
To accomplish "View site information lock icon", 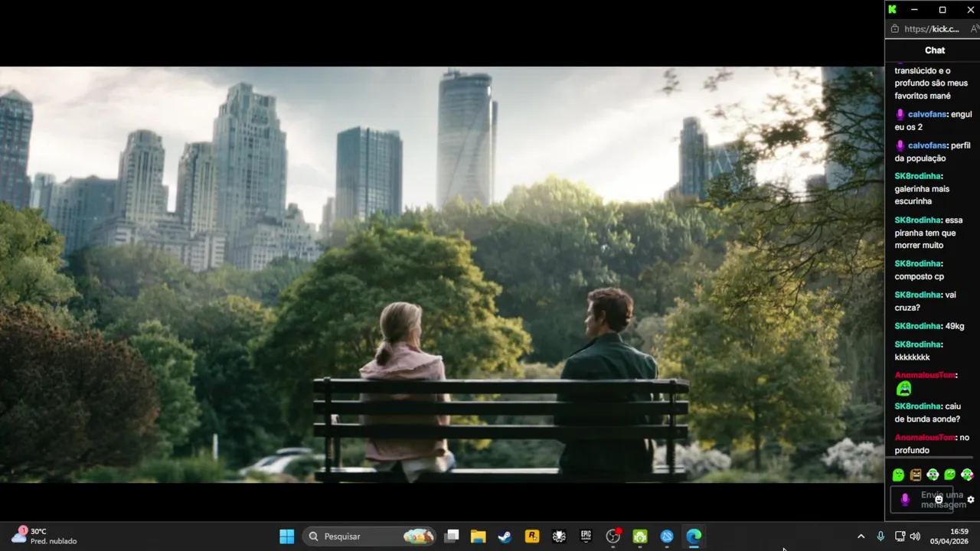I will 894,29.
